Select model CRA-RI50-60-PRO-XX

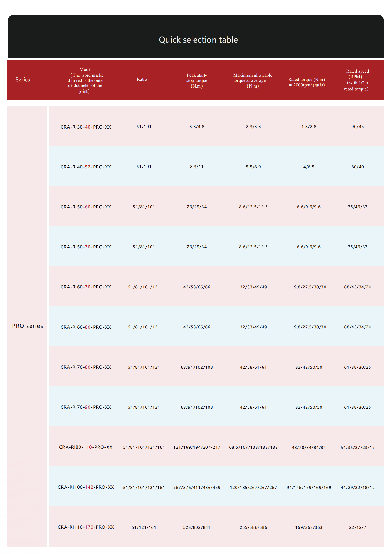click(86, 207)
